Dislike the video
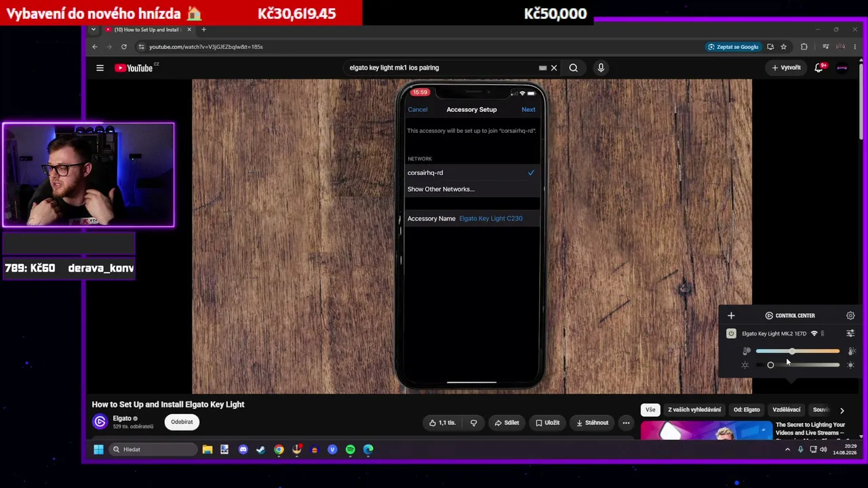 474,423
